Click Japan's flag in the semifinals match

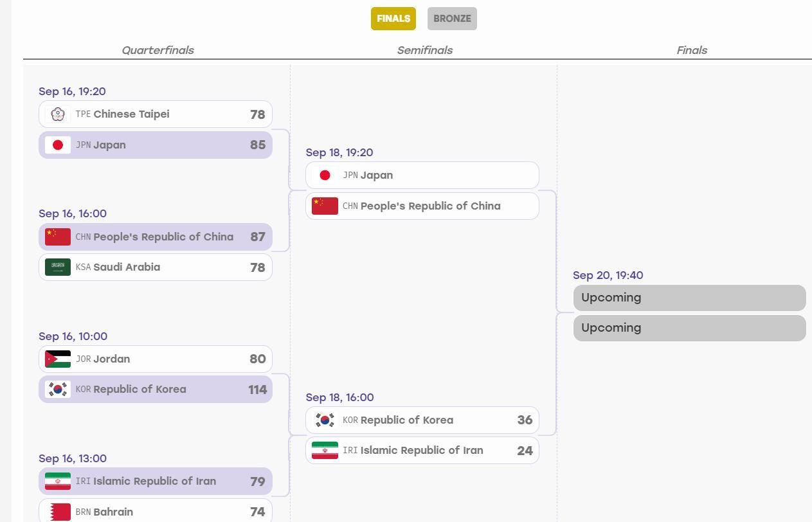325,175
